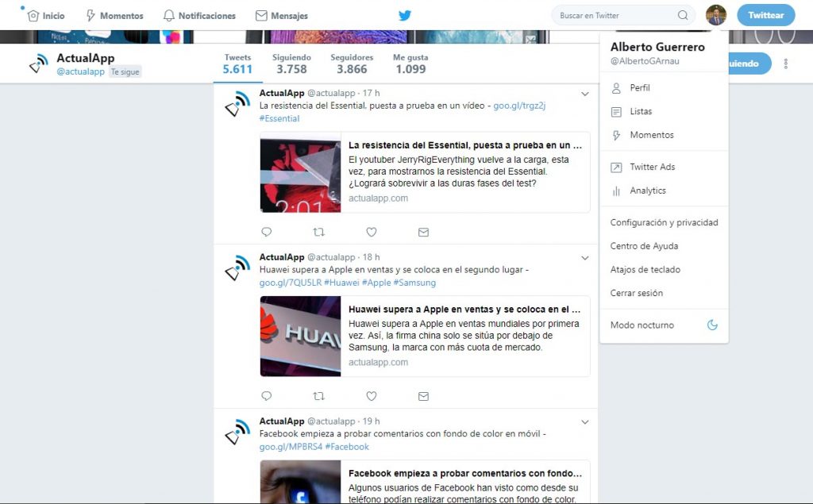
Task: Like the Huawei tweet with the heart
Action: pyautogui.click(x=372, y=395)
